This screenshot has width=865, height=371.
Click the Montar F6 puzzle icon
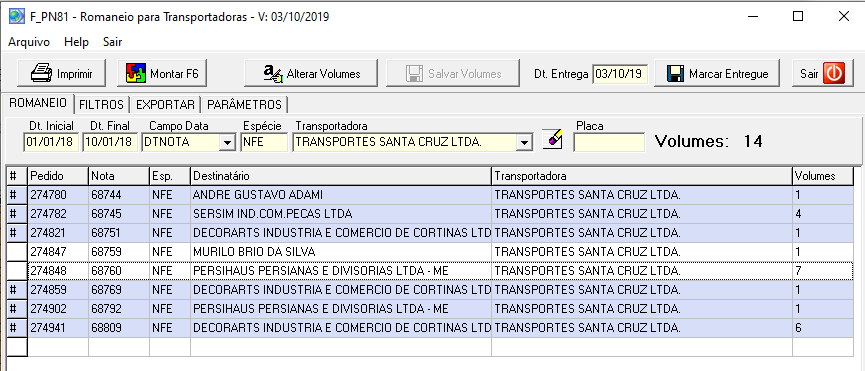136,73
